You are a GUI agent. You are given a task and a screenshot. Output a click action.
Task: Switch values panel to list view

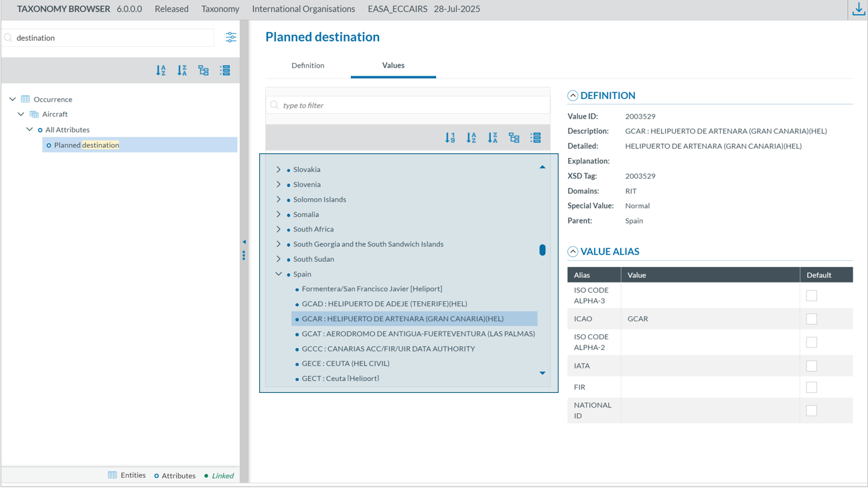coord(536,138)
